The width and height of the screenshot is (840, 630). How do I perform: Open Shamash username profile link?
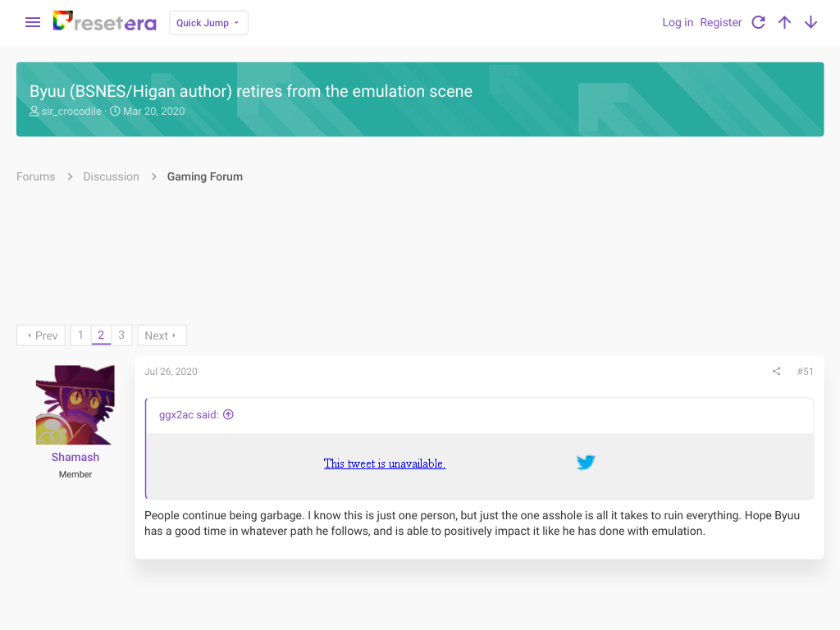(x=75, y=457)
